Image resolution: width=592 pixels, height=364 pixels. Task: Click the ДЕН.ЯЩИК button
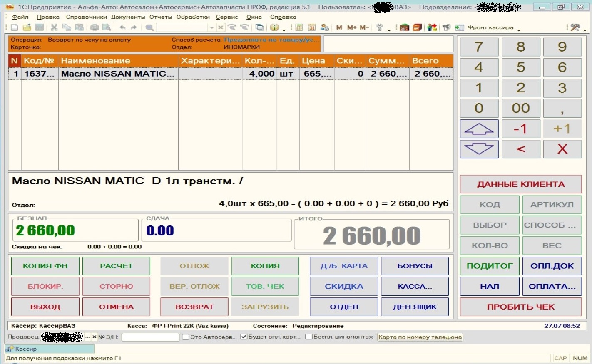coord(415,307)
